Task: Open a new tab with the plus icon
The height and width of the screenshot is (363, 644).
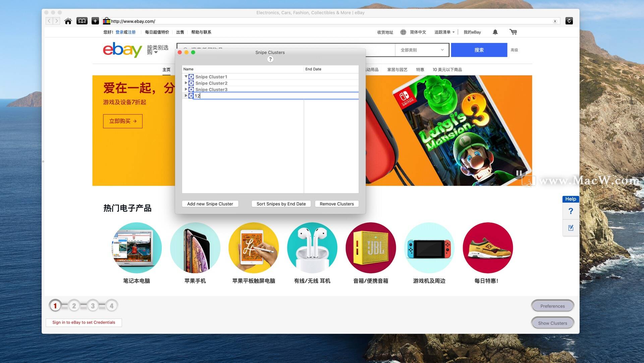Action: [95, 20]
